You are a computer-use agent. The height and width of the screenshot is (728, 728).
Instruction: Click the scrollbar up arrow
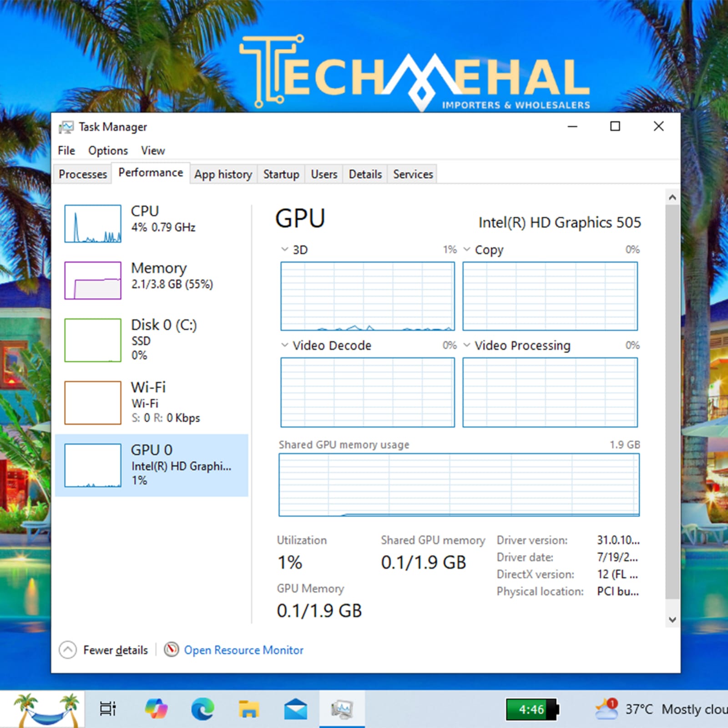pyautogui.click(x=672, y=197)
